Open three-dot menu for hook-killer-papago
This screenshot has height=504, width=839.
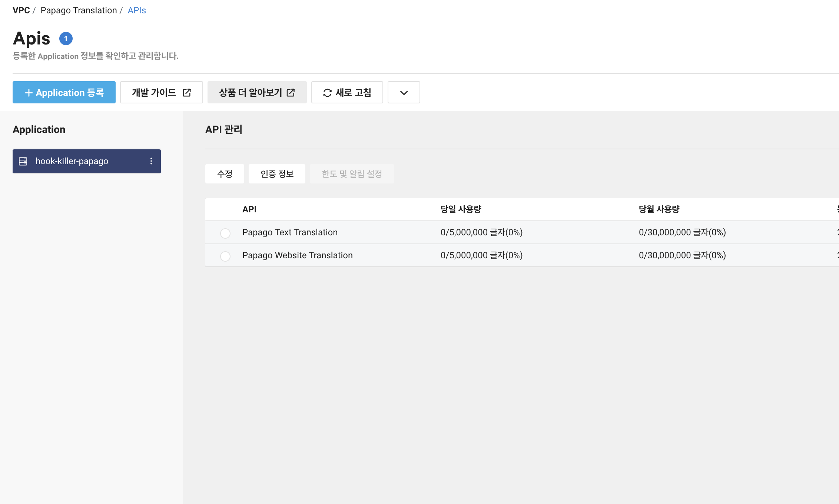click(x=151, y=161)
